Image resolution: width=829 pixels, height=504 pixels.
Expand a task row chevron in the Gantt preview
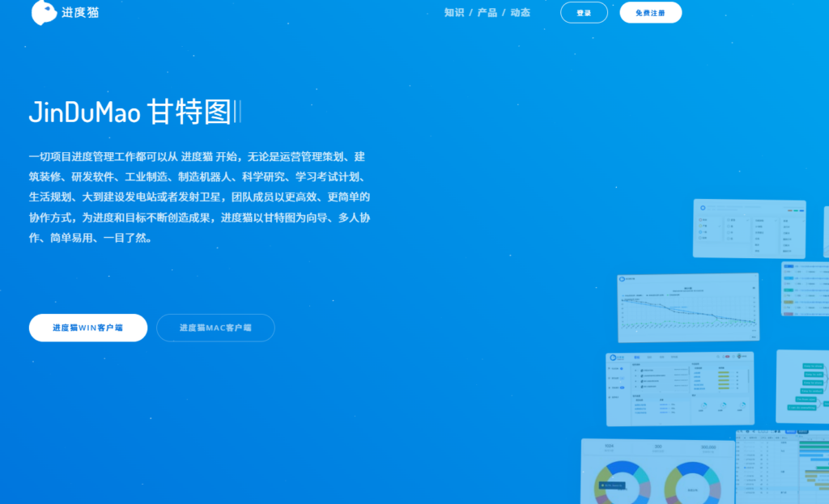[745, 460]
